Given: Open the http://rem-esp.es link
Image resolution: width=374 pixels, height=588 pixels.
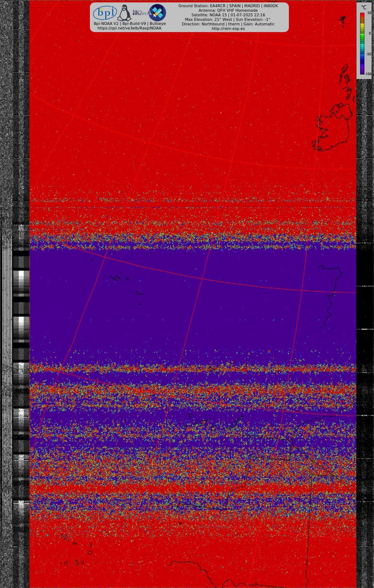Looking at the screenshot, I should pyautogui.click(x=228, y=29).
